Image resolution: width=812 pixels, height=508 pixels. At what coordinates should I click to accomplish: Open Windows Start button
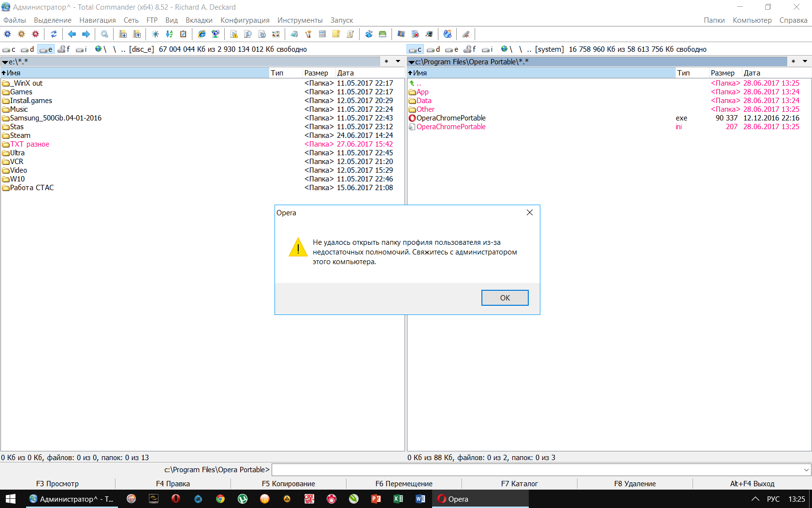11,499
